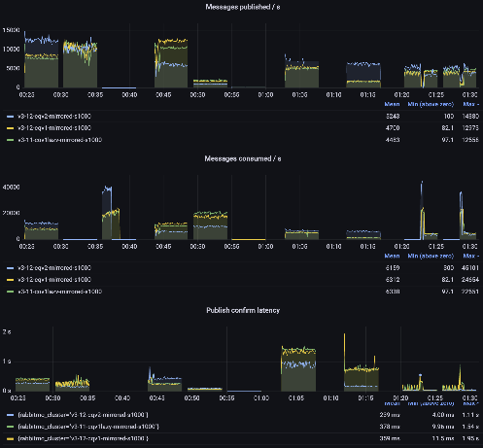Click mean latency value 378 ms
The width and height of the screenshot is (483, 448).
(390, 427)
